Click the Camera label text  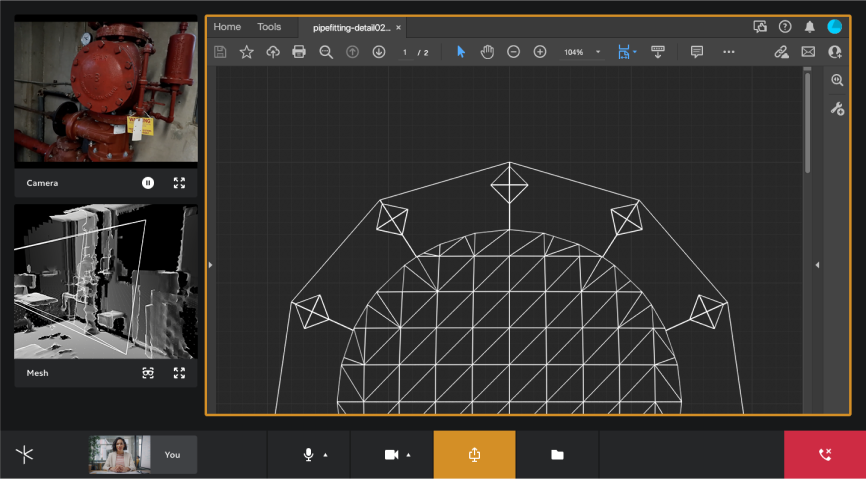click(42, 183)
